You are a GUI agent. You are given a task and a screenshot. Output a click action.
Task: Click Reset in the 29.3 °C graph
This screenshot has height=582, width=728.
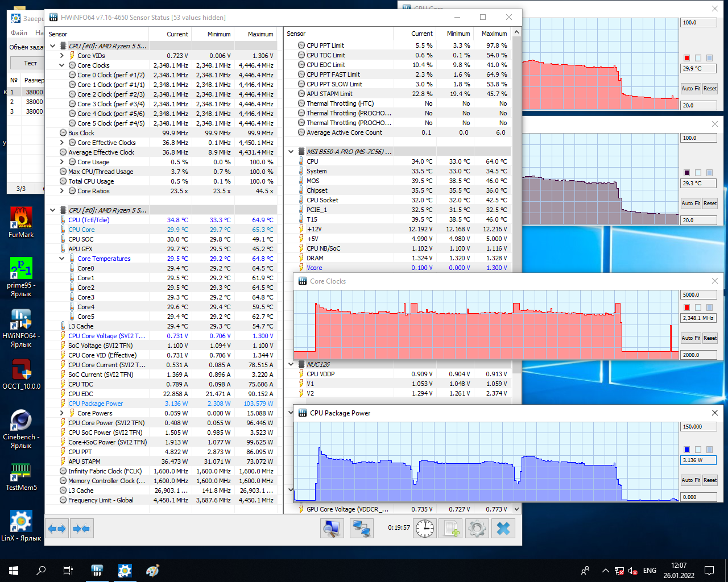coord(710,203)
